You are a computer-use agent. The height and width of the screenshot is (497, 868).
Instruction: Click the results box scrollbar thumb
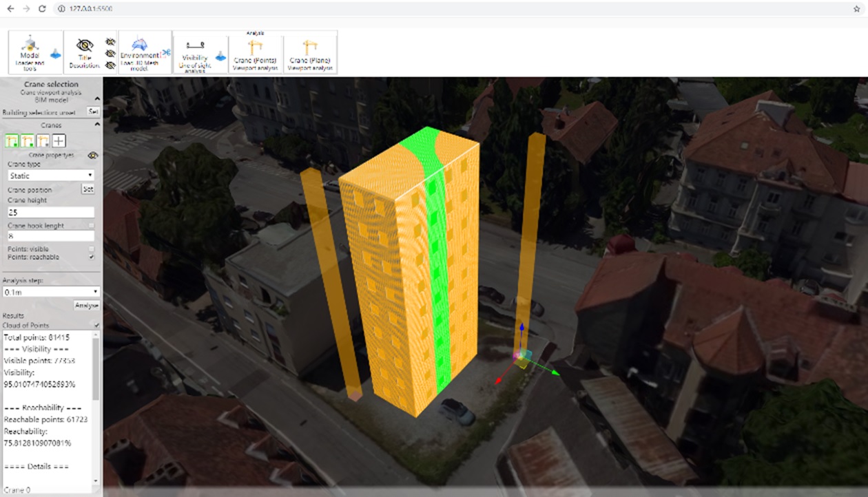click(96, 369)
